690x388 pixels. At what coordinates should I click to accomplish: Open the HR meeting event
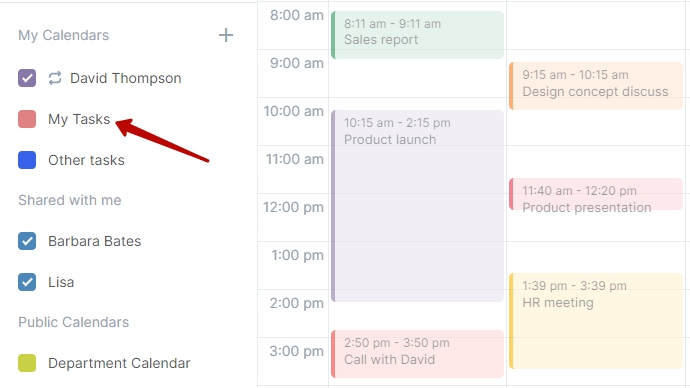point(596,321)
